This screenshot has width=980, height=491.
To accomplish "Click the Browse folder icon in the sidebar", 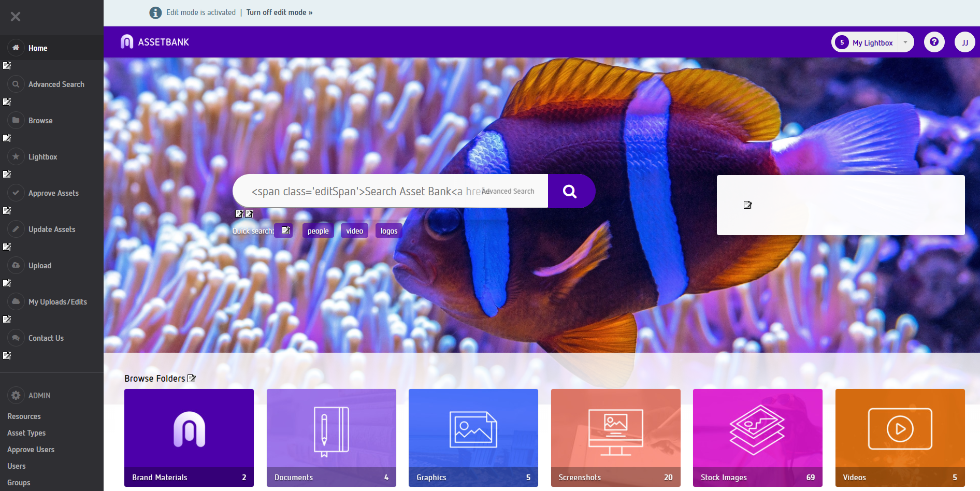I will pyautogui.click(x=16, y=120).
